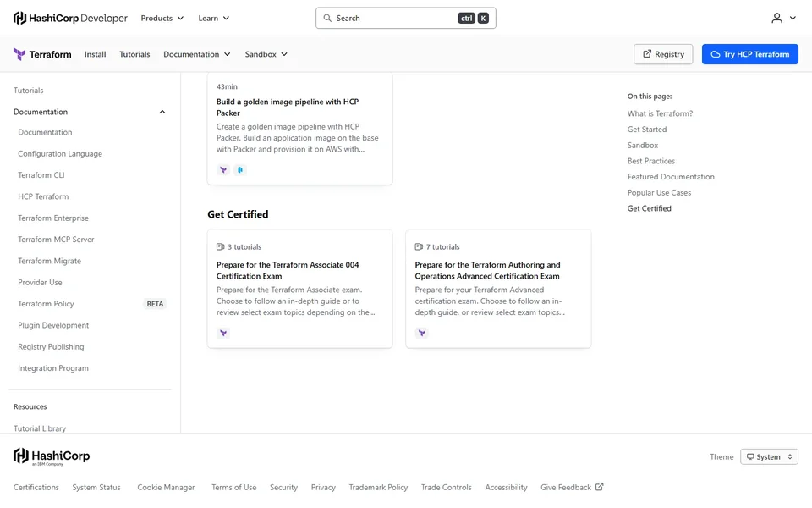Open the Documentation dropdown in Terraform nav
Viewport: 812px width, 508px height.
point(197,54)
